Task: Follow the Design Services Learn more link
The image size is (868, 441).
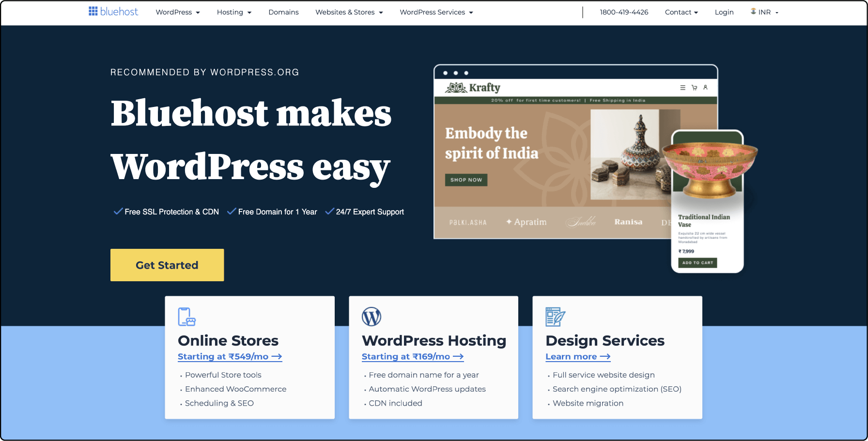Action: 578,357
